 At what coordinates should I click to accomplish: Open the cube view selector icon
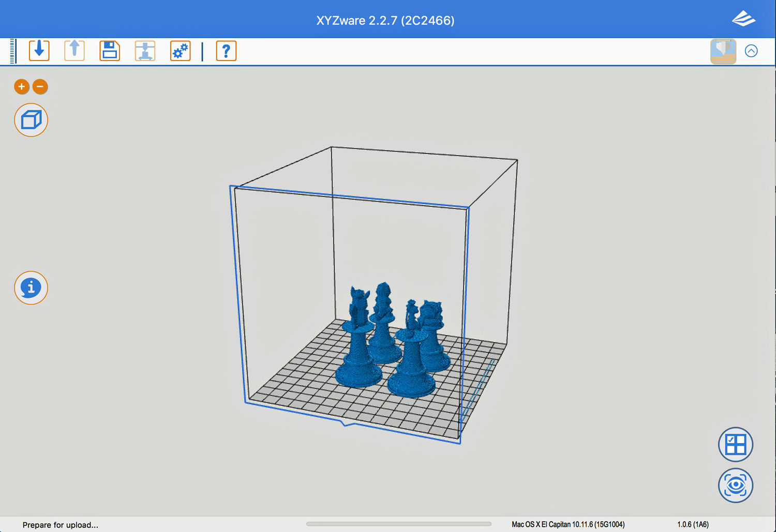pyautogui.click(x=31, y=120)
